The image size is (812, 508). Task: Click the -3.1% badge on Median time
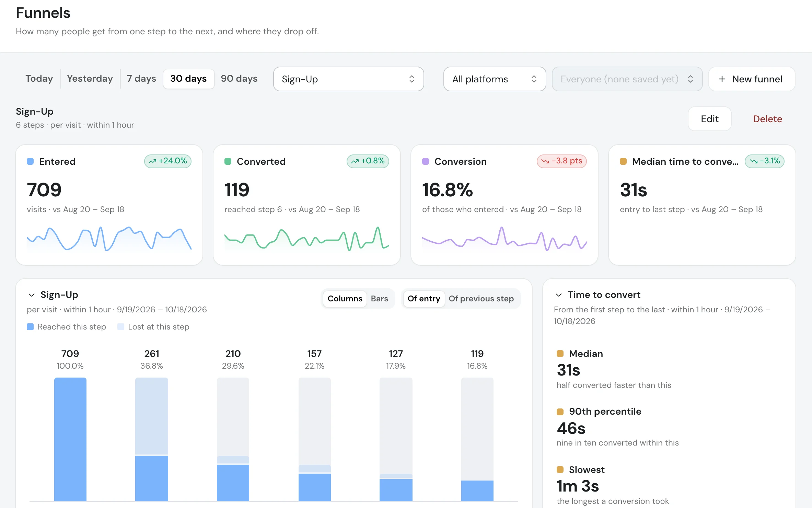click(x=765, y=161)
